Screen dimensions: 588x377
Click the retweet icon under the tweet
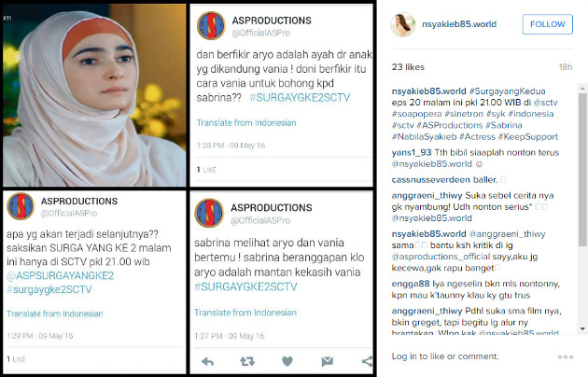(x=247, y=361)
